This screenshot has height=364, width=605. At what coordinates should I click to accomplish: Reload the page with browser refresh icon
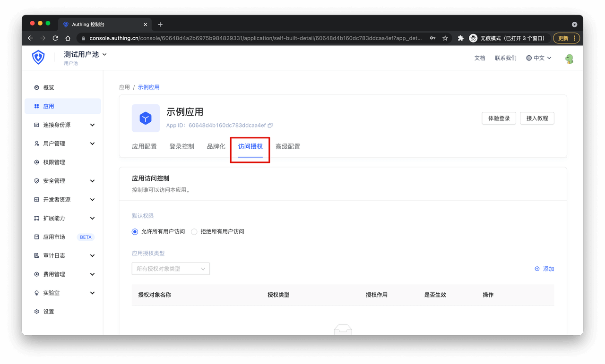tap(55, 38)
